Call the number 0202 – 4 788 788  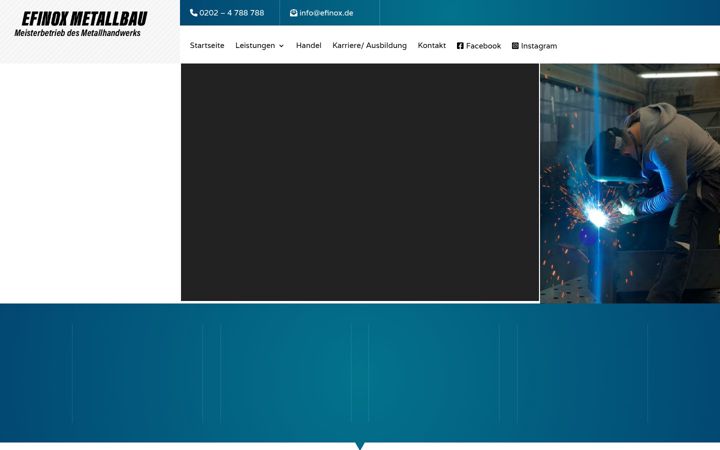click(x=232, y=13)
